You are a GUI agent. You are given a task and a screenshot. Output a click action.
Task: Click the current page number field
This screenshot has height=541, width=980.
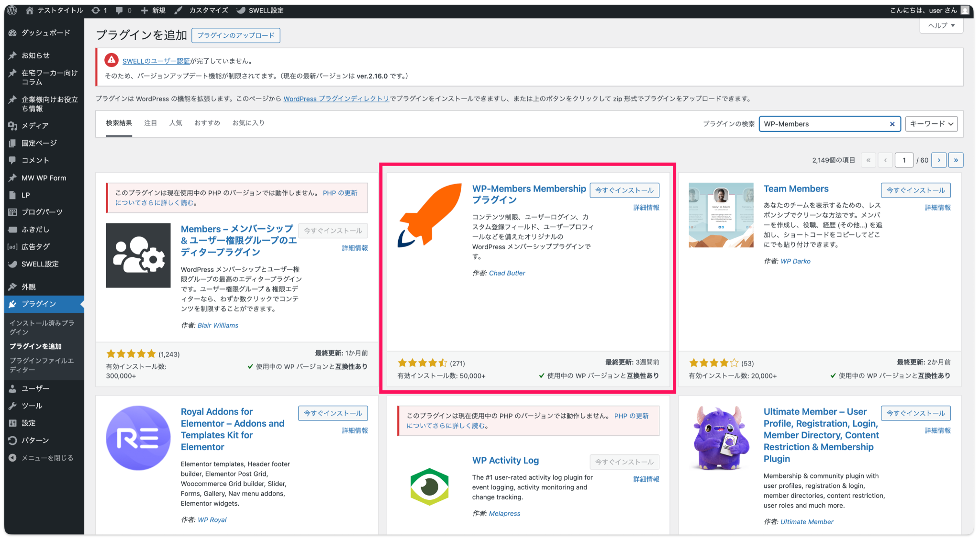coord(904,160)
